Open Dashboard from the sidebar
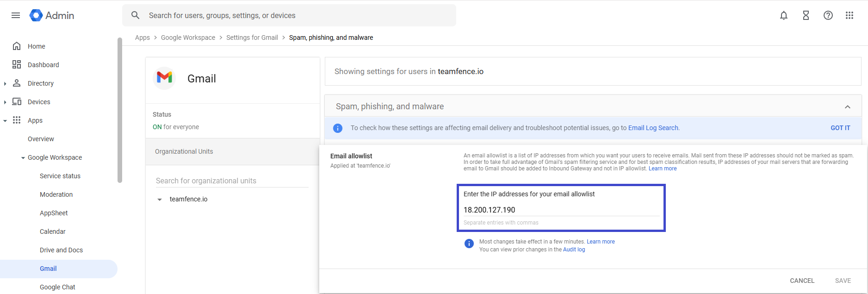The image size is (868, 294). click(43, 65)
